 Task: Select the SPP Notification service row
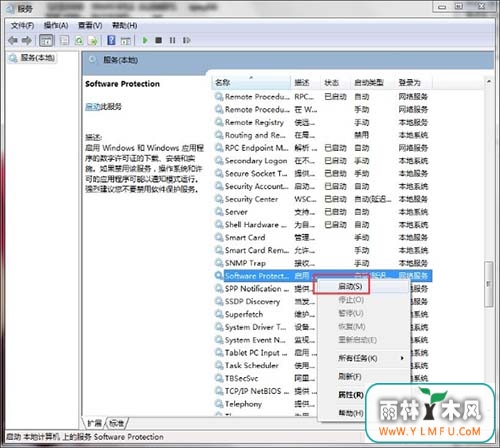point(257,289)
